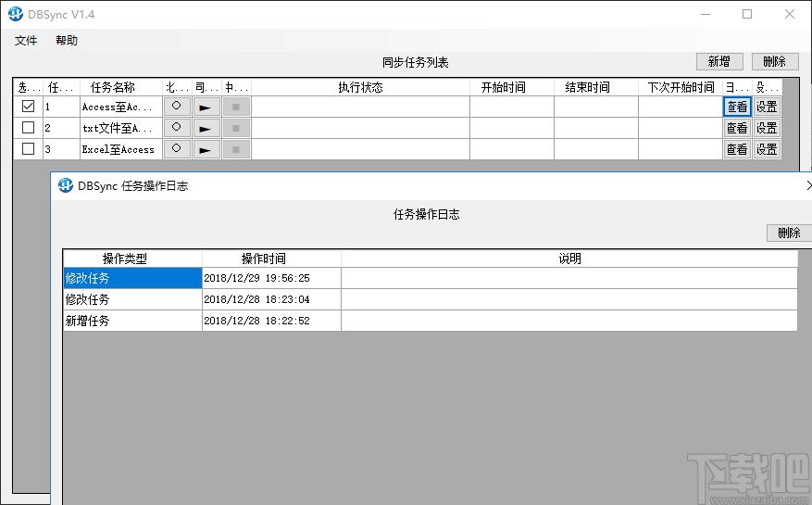Check the checkbox for task 2
Image resolution: width=812 pixels, height=505 pixels.
(x=28, y=128)
